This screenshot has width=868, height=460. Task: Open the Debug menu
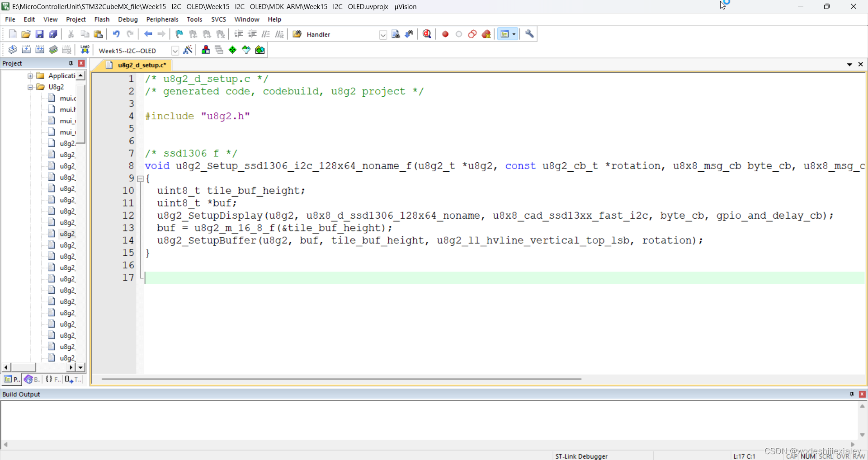(x=128, y=19)
